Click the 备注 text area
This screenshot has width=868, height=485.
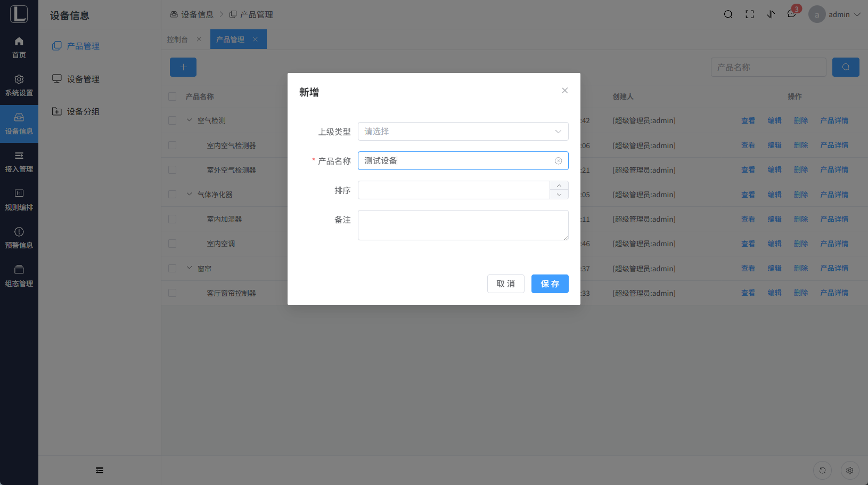click(462, 225)
